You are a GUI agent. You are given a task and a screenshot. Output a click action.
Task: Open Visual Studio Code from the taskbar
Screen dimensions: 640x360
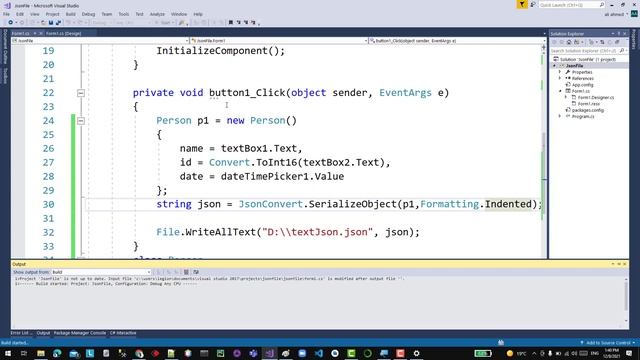coord(319,353)
